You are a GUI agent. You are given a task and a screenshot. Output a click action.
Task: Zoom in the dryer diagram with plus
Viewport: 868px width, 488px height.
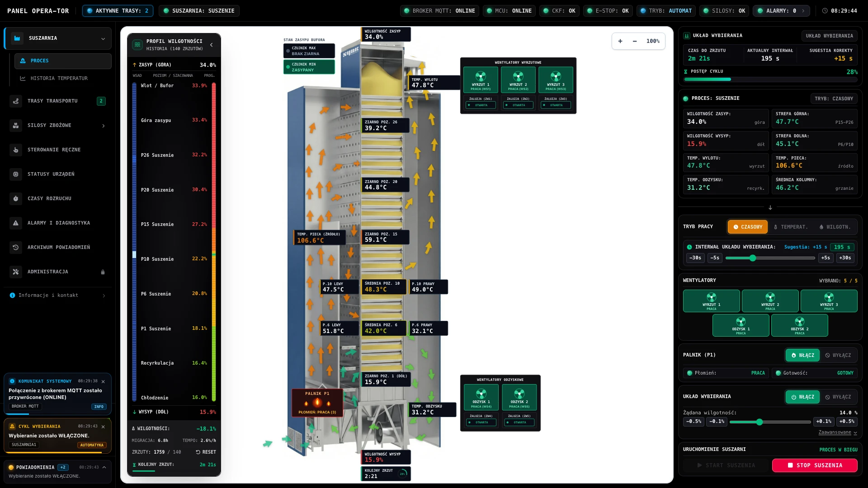(620, 41)
